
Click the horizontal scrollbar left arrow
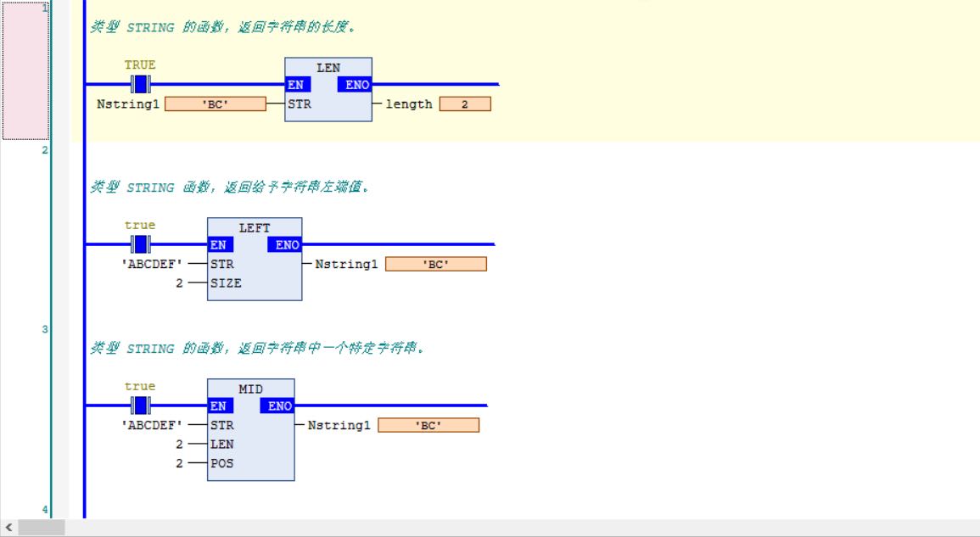(8, 528)
